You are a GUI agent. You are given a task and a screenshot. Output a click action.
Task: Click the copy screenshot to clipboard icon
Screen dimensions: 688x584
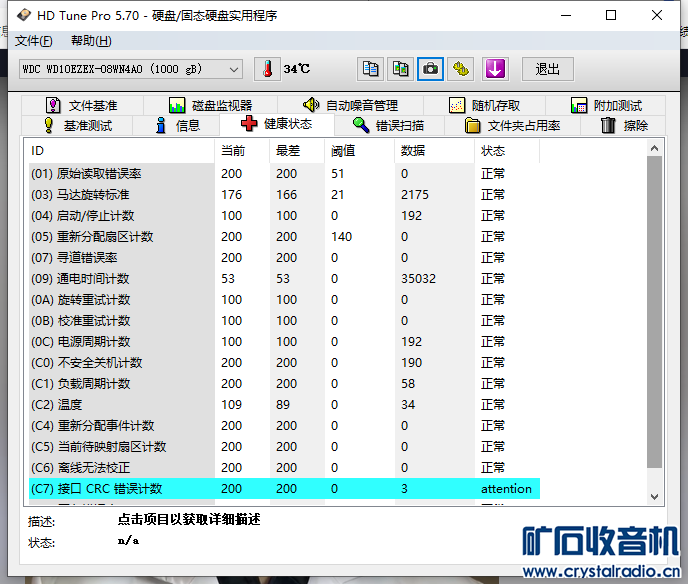(400, 69)
